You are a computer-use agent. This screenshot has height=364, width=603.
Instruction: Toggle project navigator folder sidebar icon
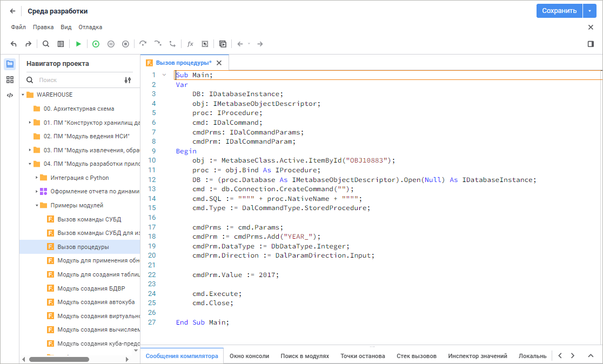coord(10,64)
